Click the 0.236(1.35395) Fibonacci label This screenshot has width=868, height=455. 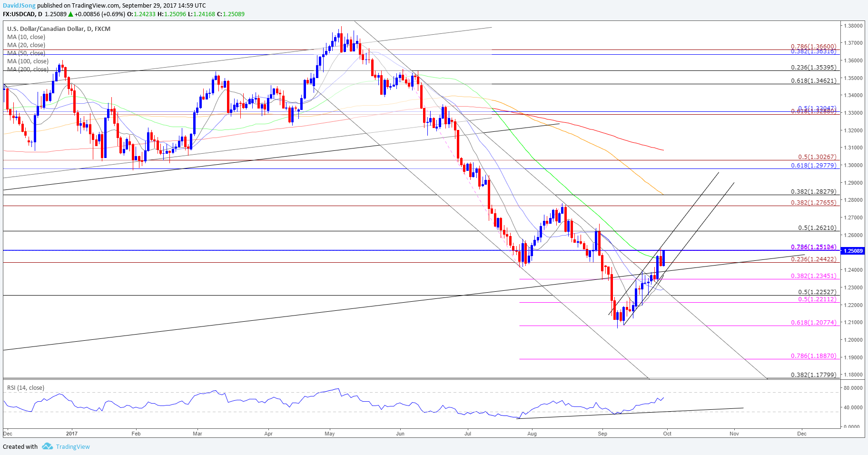coord(813,68)
